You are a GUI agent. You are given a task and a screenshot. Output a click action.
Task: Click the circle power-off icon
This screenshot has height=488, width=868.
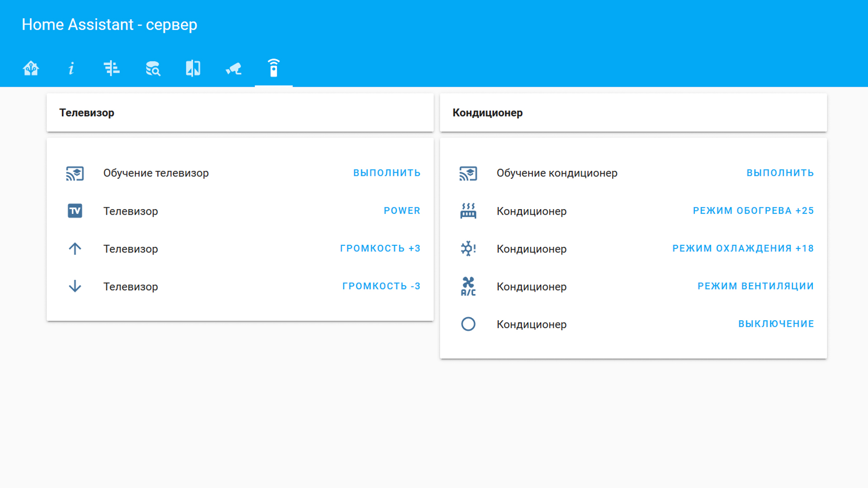[x=468, y=324]
